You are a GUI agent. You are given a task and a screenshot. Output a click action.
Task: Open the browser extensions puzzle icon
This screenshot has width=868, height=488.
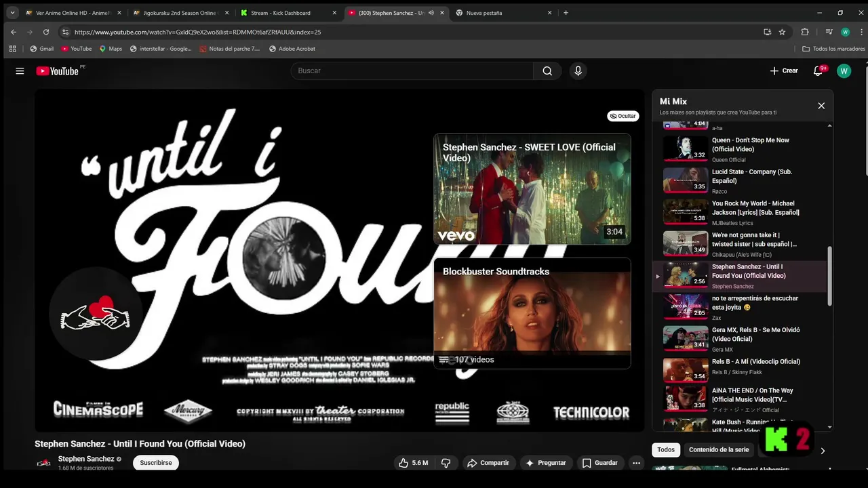click(805, 32)
